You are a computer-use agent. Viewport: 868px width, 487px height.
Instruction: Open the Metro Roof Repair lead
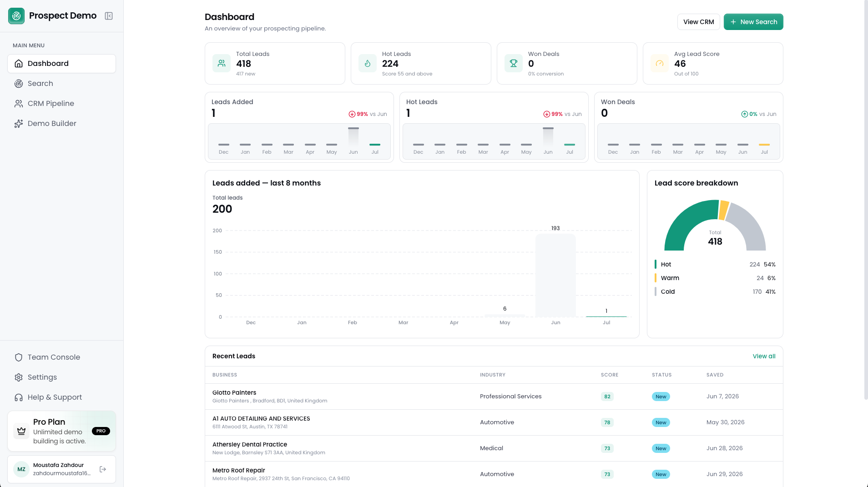(494, 474)
